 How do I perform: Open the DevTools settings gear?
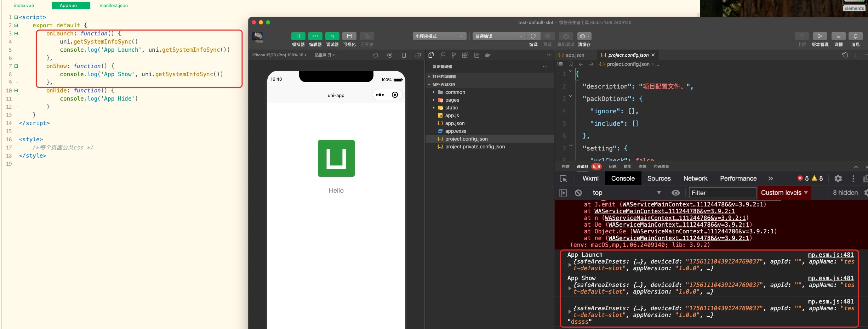(838, 178)
